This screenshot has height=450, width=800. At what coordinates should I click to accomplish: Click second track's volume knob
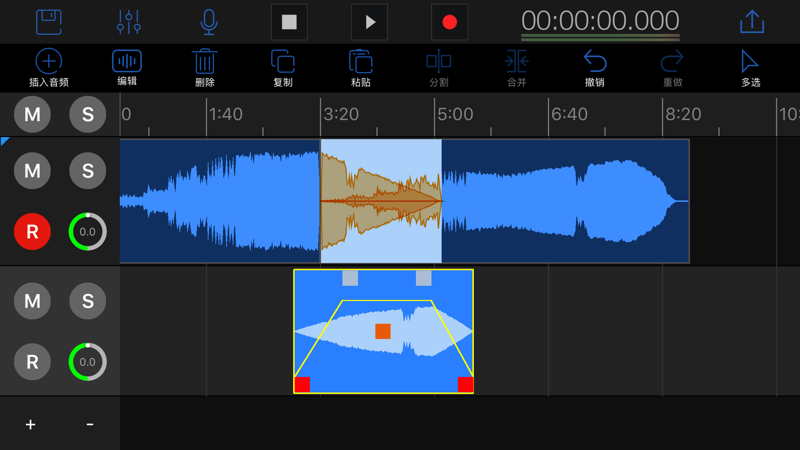[x=88, y=361]
